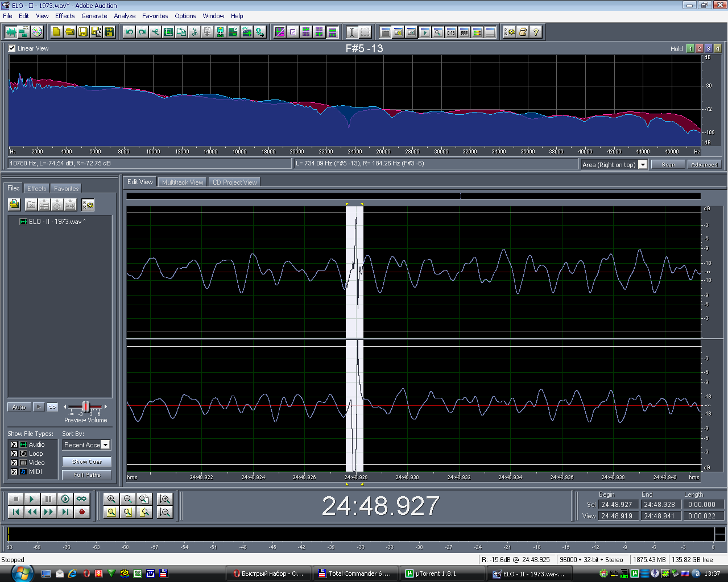This screenshot has height=582, width=728.
Task: Click the Save file floppy disk icon
Action: click(83, 32)
